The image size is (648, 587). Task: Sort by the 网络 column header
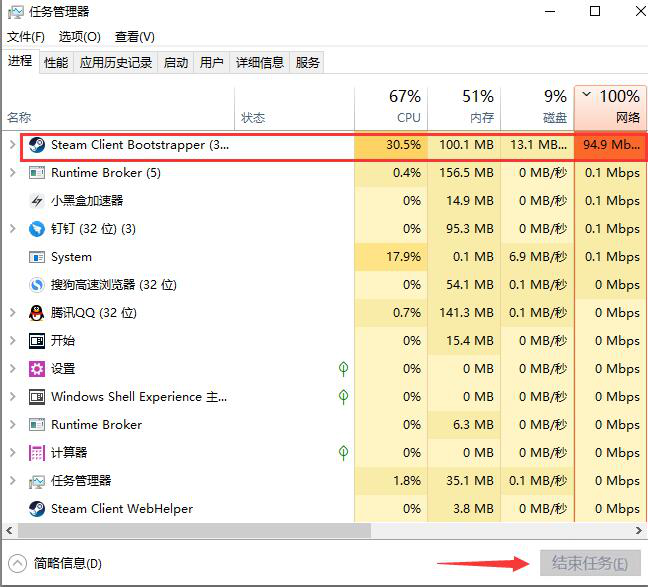(610, 107)
